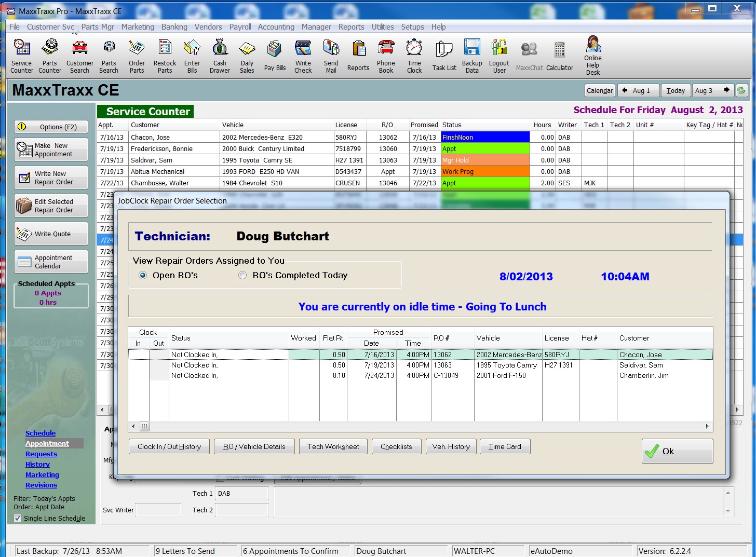Select the Enter Bills icon
The width and height of the screenshot is (756, 557).
pyautogui.click(x=192, y=56)
